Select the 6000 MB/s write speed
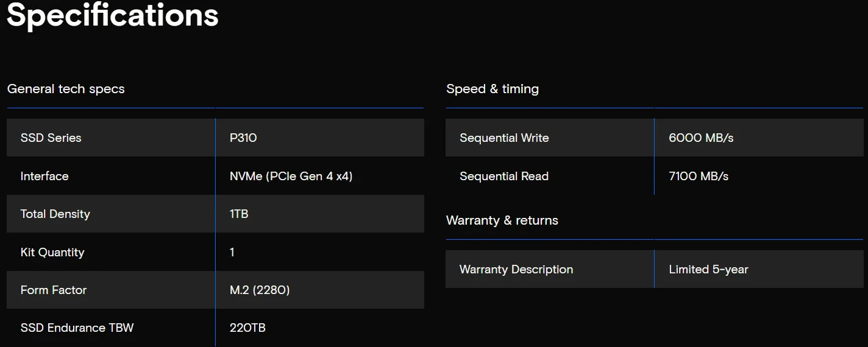 point(701,138)
